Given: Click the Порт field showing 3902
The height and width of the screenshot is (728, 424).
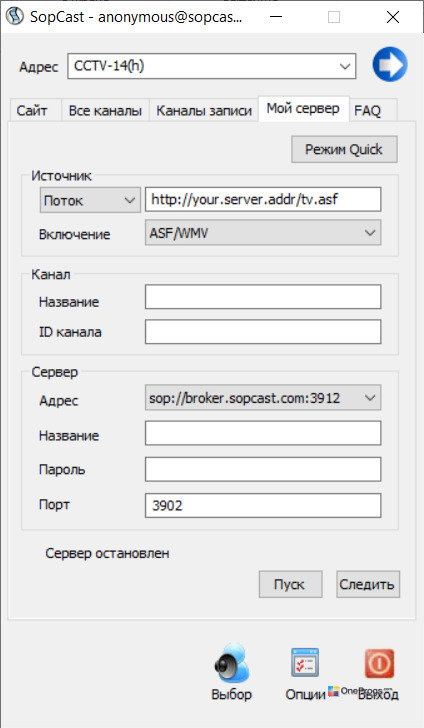Looking at the screenshot, I should [x=263, y=505].
